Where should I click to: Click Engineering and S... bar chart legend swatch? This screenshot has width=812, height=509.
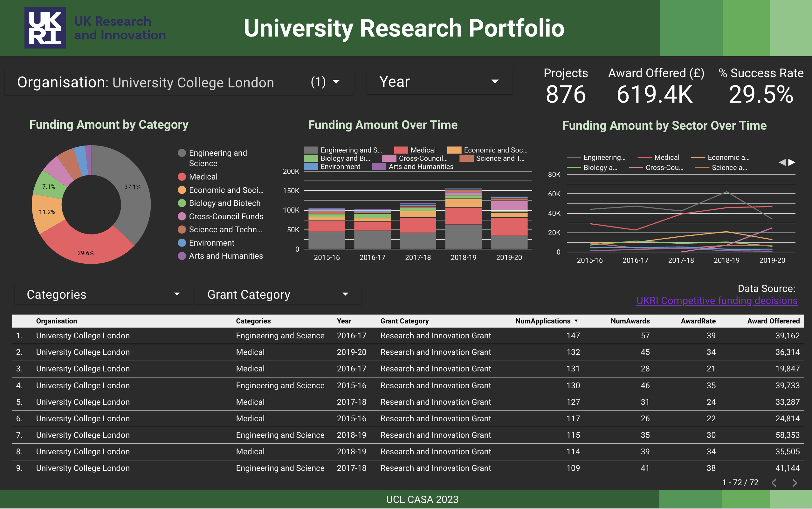point(311,150)
